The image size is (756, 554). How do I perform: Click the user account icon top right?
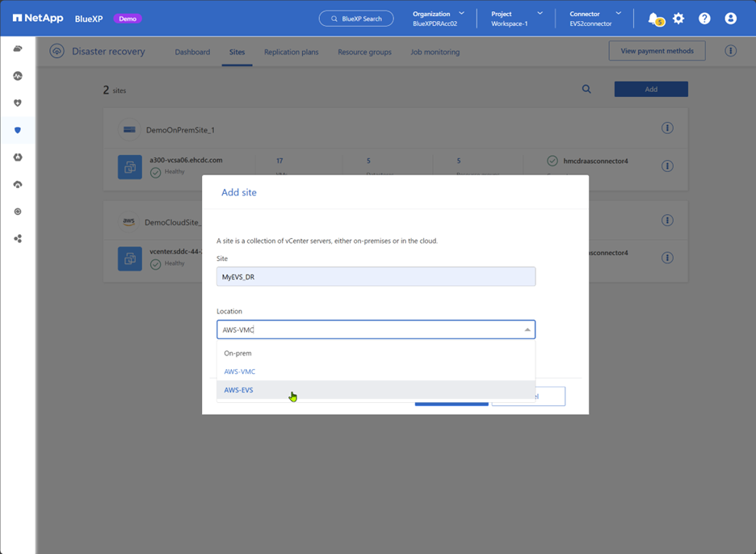[x=729, y=17]
